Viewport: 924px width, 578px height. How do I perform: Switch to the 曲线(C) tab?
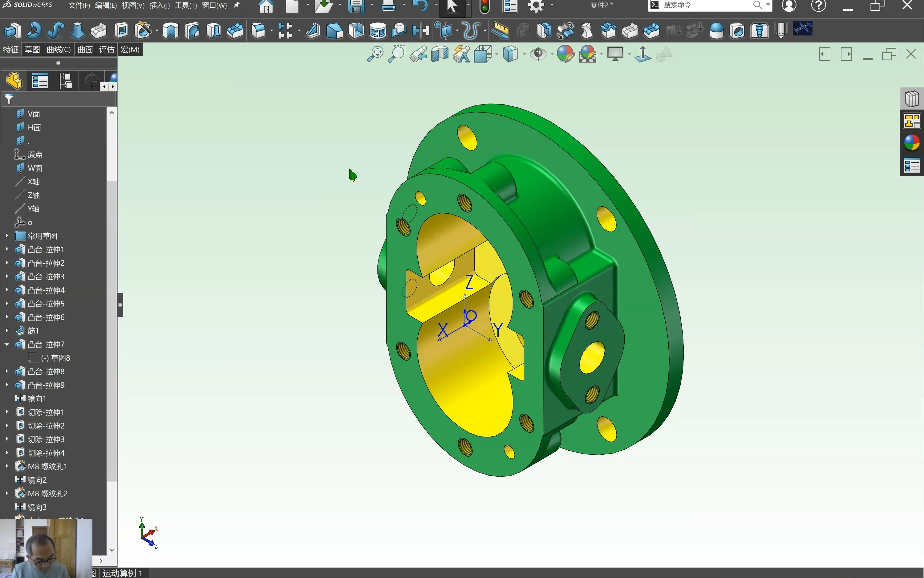(59, 49)
